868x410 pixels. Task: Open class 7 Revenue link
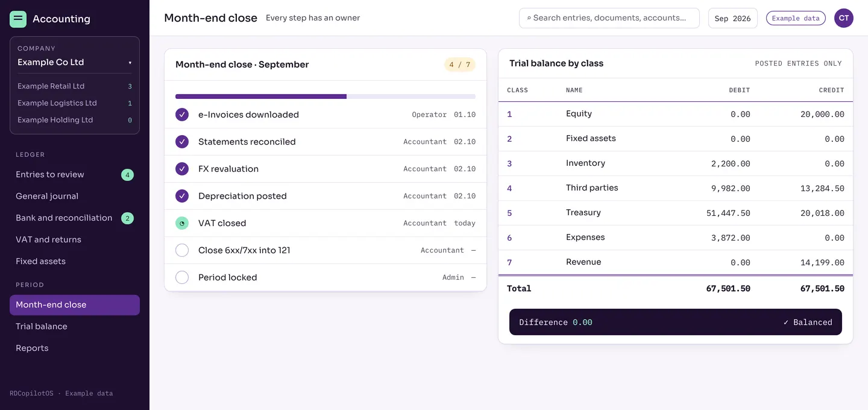point(509,262)
